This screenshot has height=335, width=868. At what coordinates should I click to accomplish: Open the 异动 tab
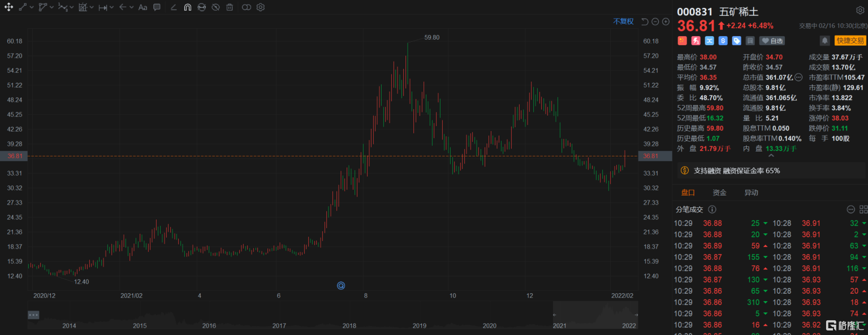[x=751, y=193]
